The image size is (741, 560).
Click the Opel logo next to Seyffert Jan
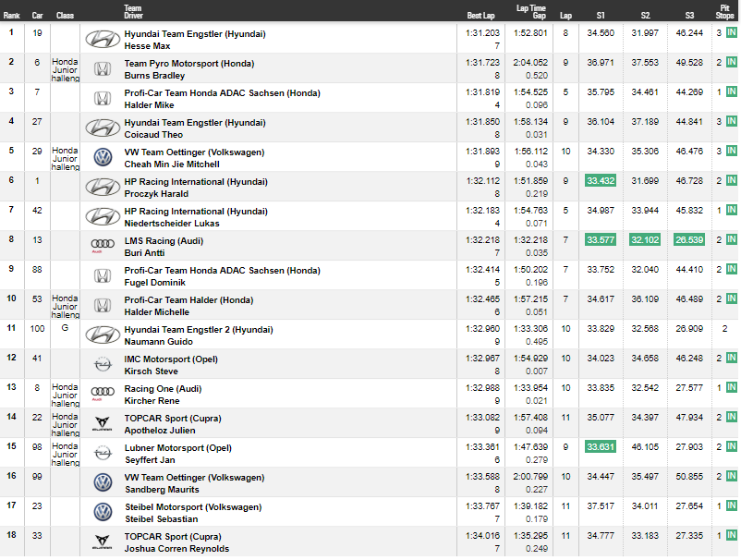coord(103,454)
